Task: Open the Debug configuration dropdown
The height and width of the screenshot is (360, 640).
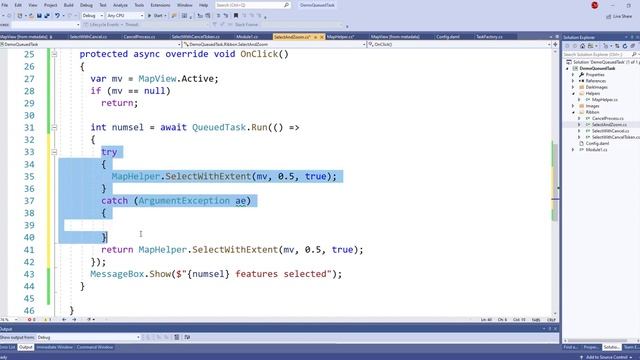Action: 93,16
